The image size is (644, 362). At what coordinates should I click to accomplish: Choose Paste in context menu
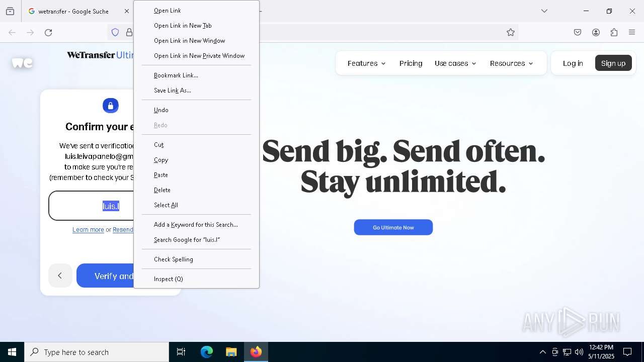point(196,175)
